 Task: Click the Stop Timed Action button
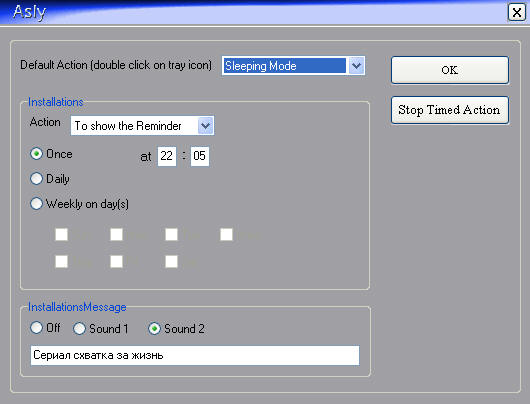point(450,110)
